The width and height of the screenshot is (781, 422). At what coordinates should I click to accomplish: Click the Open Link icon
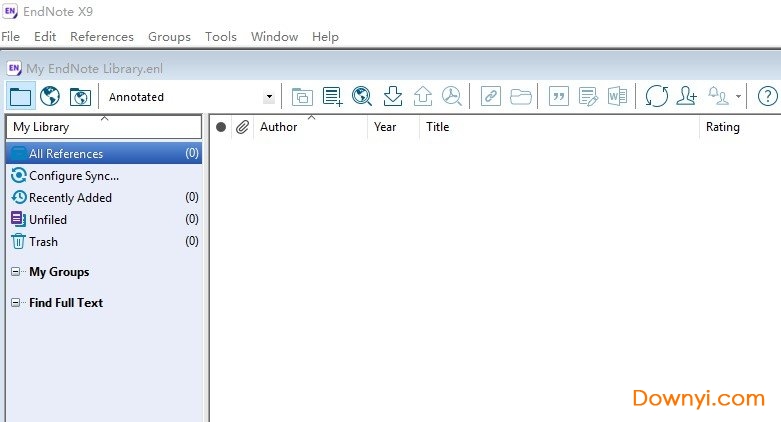[x=491, y=96]
